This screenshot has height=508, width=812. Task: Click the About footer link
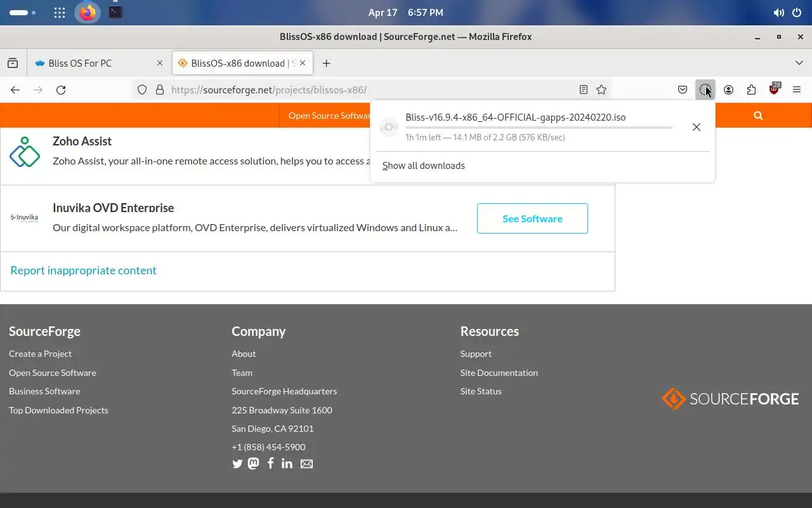[244, 354]
